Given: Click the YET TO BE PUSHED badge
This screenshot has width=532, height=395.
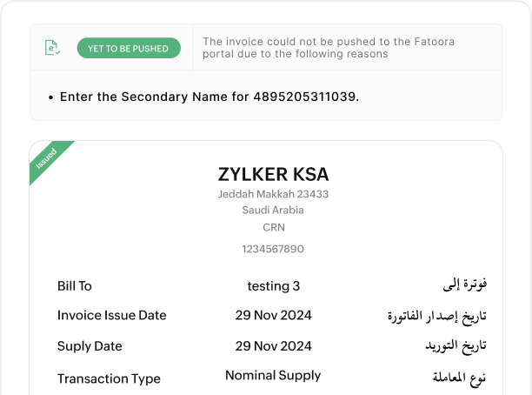Looking at the screenshot, I should (129, 49).
